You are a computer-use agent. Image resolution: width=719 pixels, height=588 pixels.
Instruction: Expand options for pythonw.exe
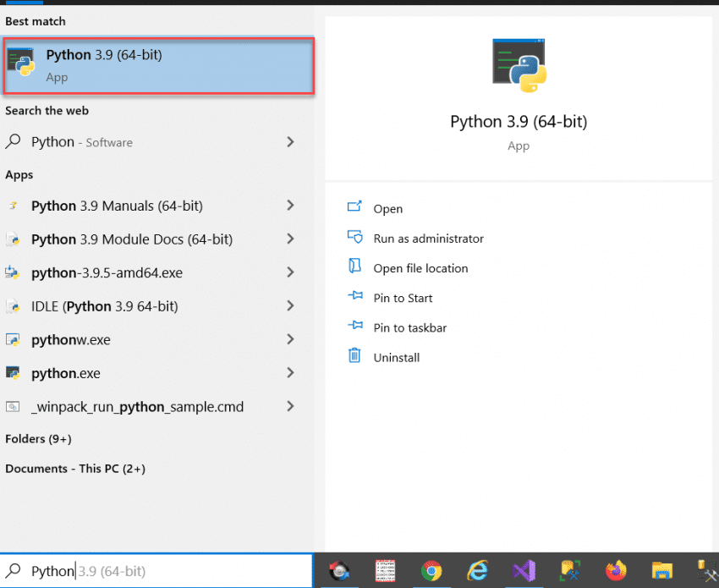[290, 339]
